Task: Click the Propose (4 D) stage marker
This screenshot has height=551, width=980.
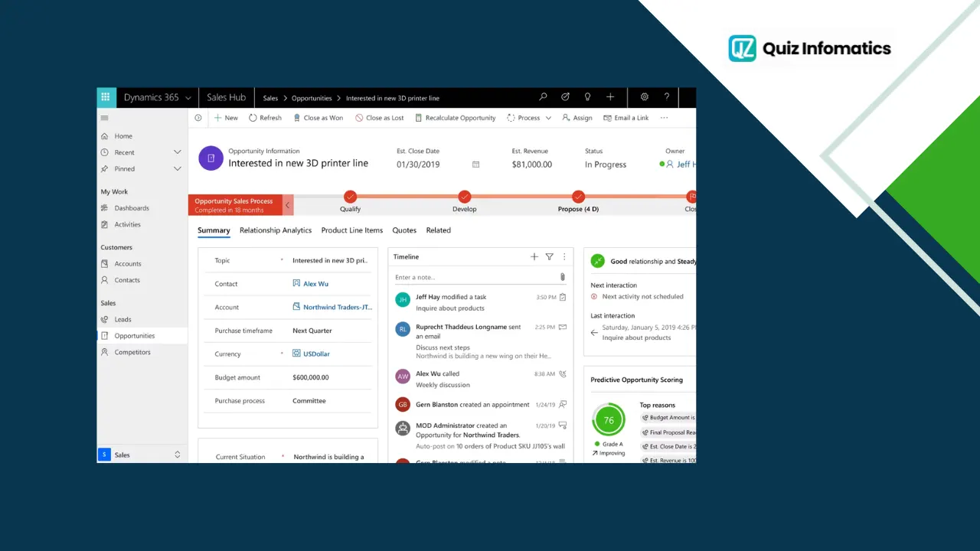Action: click(x=579, y=197)
